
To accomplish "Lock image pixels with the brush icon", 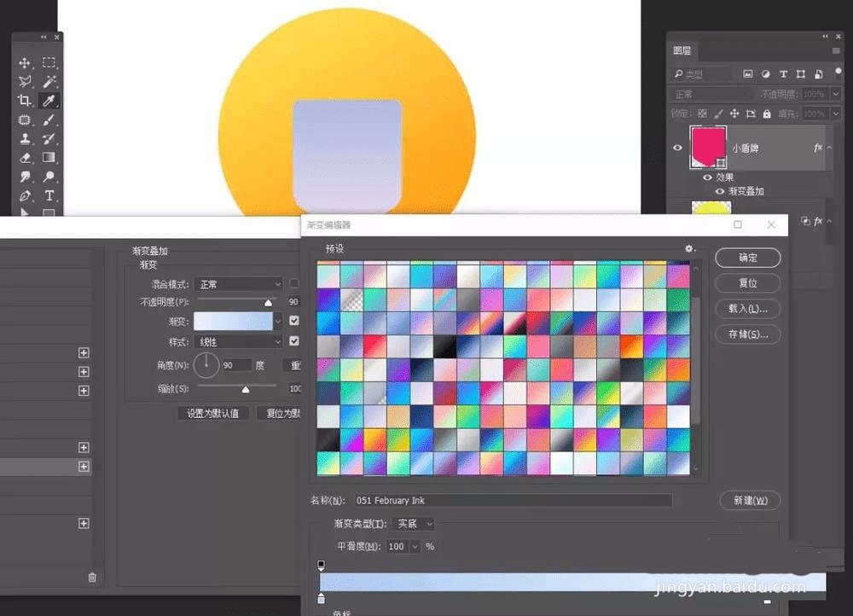I will (x=718, y=113).
